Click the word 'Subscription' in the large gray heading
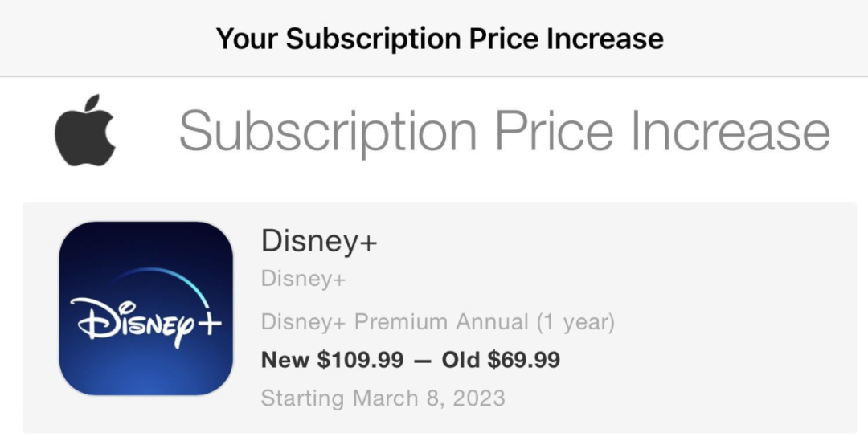The image size is (868, 445). 328,131
